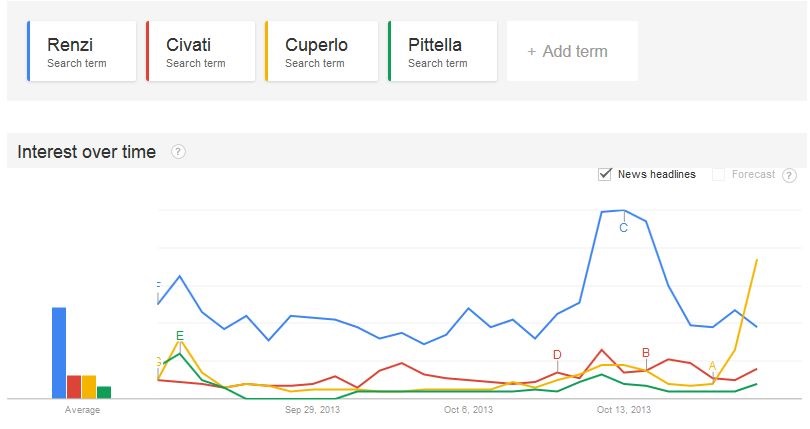Click the blue Renzi average bar
The image size is (810, 429).
[x=59, y=352]
